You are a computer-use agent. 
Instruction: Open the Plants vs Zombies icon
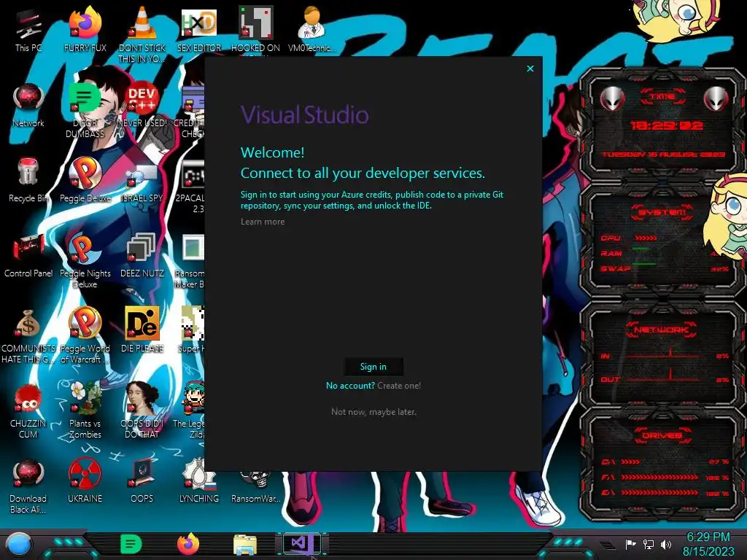[x=85, y=410]
